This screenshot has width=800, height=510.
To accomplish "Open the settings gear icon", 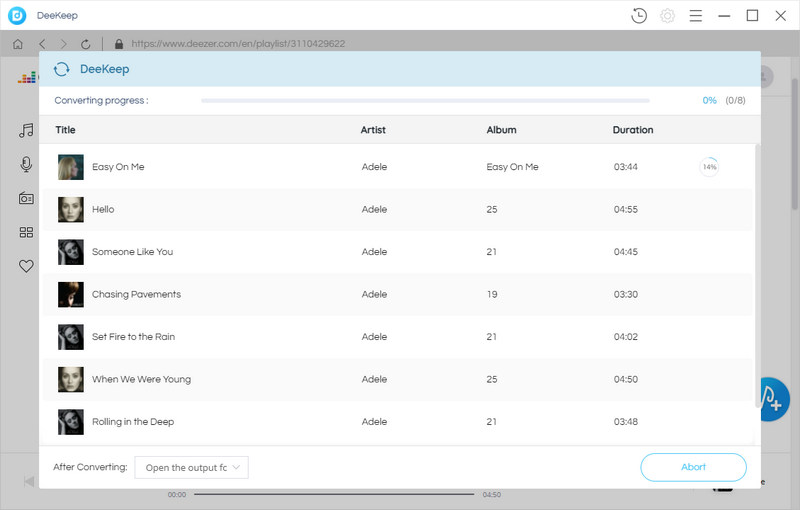I will (x=667, y=16).
